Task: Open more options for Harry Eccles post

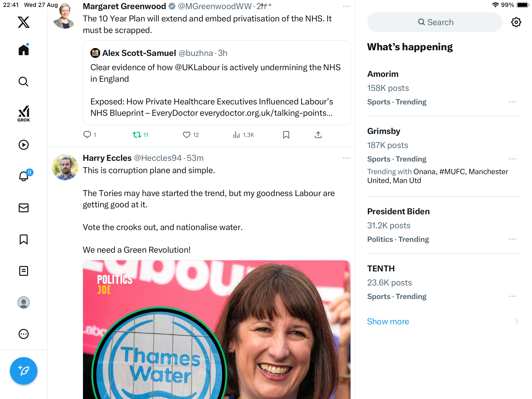Action: click(346, 158)
